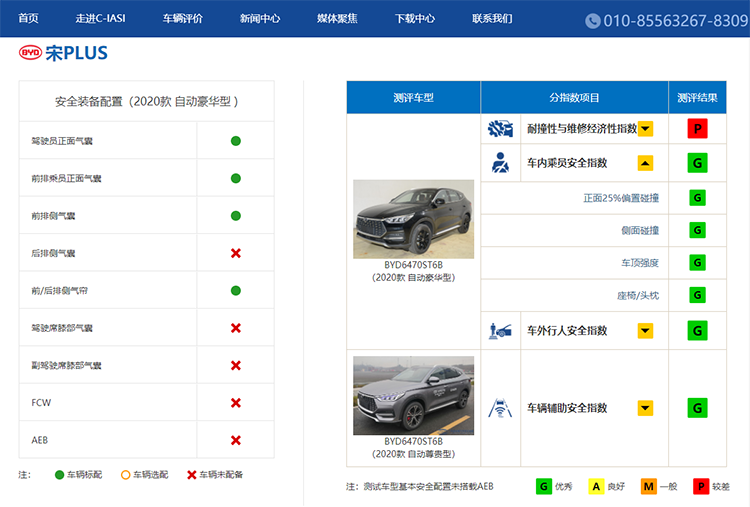750x507 pixels.
Task: Open 新闻中心 navigation item
Action: [x=260, y=19]
